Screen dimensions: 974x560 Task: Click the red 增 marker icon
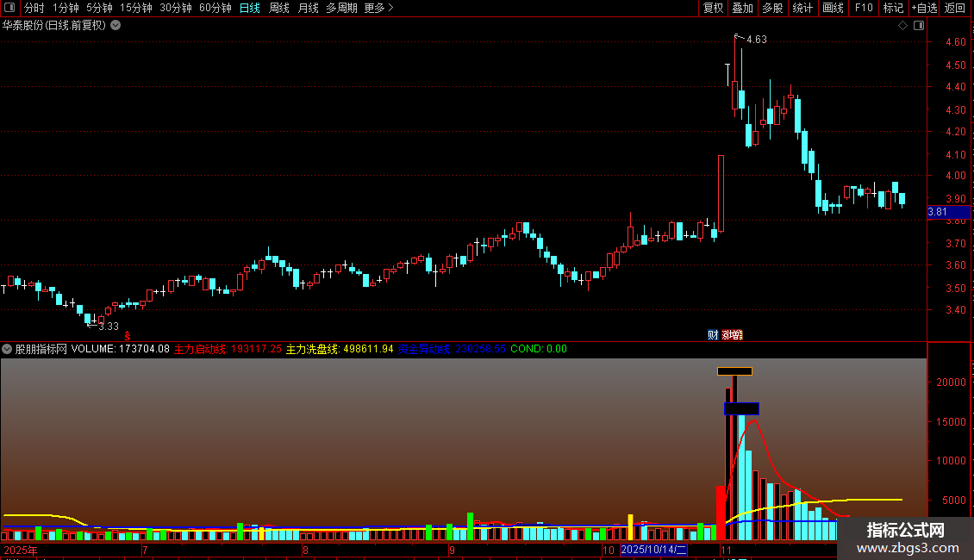[x=733, y=334]
